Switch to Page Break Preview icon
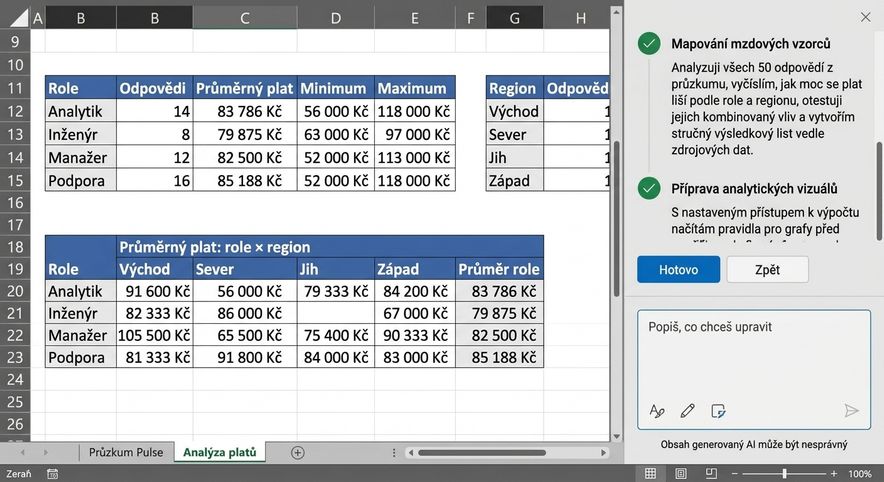 coord(711,474)
